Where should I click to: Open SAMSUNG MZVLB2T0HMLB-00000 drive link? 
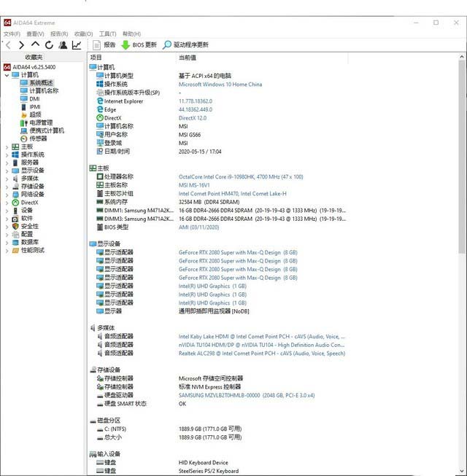247,395
